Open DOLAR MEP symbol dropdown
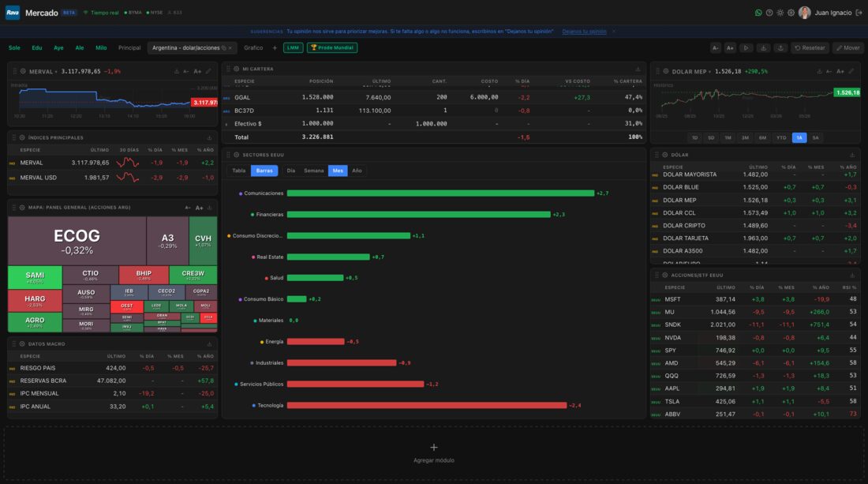 (691, 71)
